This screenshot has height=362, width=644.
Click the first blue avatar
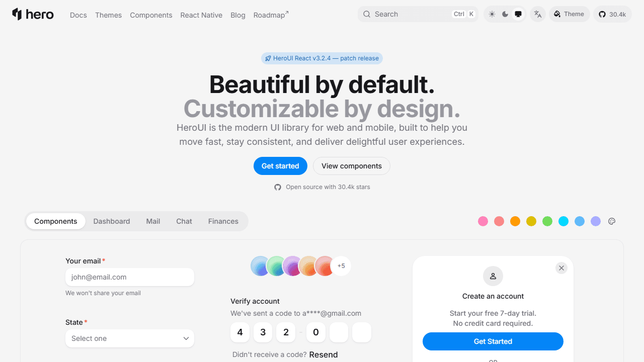point(261,266)
